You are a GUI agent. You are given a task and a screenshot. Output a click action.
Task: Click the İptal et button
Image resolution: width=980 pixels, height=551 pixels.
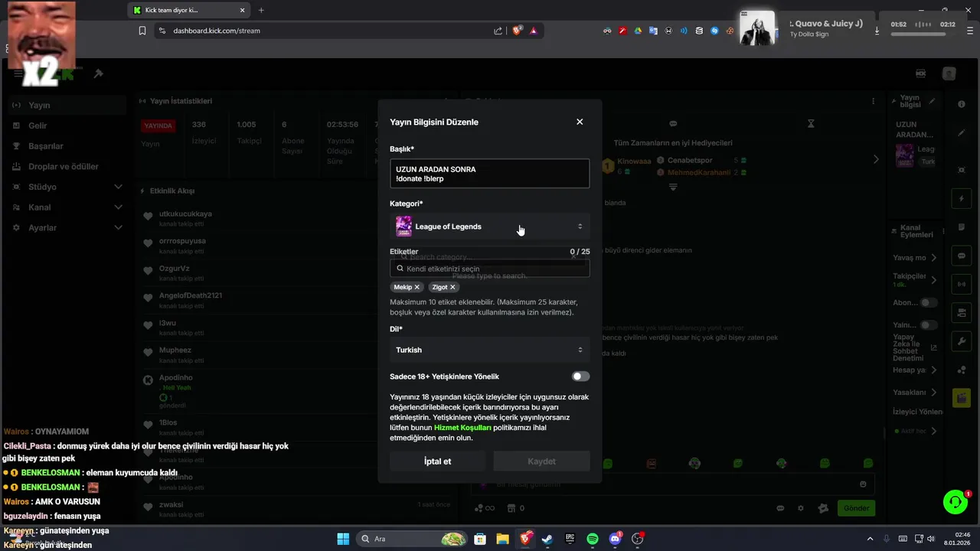click(x=437, y=461)
